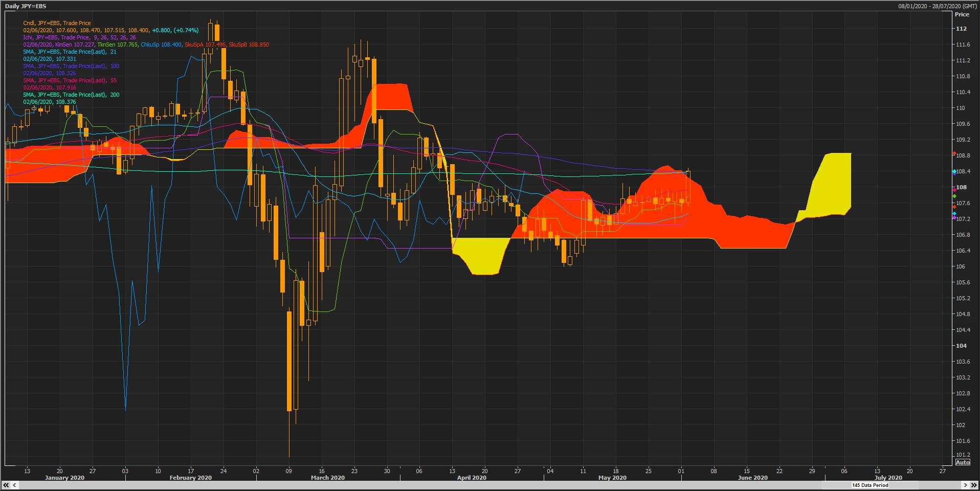Jump to latest data with the double-right arrow
980x491 pixels.
(973, 485)
